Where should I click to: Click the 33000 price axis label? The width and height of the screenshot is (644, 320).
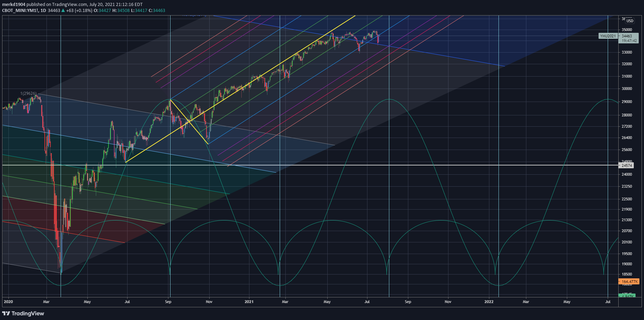coord(627,52)
